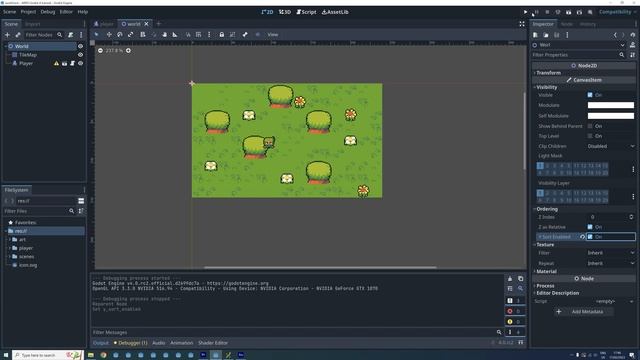Viewport: 640px width, 360px height.
Task: Uncheck the Visible property checkbox
Action: [x=590, y=95]
